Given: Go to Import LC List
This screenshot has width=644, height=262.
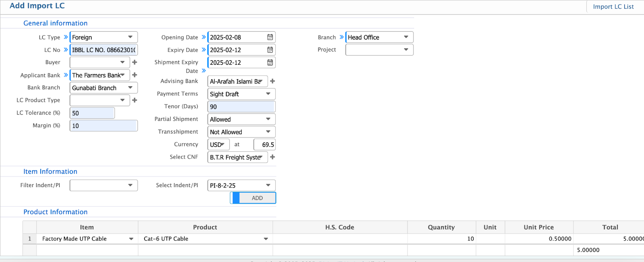Looking at the screenshot, I should pos(613,6).
